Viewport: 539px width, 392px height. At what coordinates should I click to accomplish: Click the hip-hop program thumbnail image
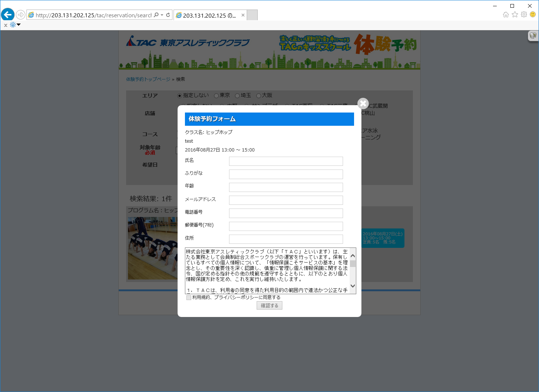click(153, 248)
